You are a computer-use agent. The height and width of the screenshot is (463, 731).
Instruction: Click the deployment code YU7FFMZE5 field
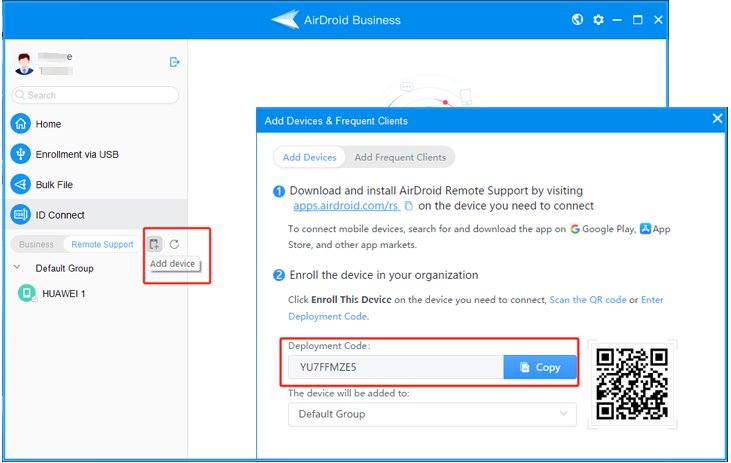(x=396, y=367)
